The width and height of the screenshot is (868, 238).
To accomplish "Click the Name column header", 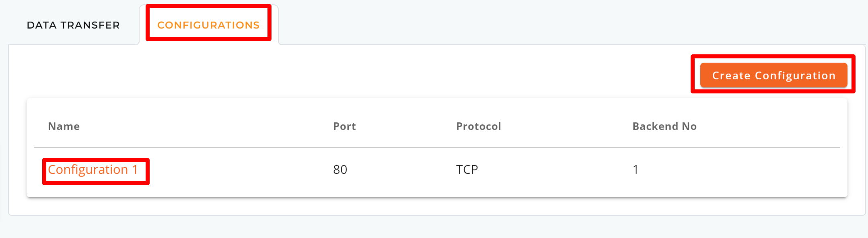I will (x=64, y=126).
